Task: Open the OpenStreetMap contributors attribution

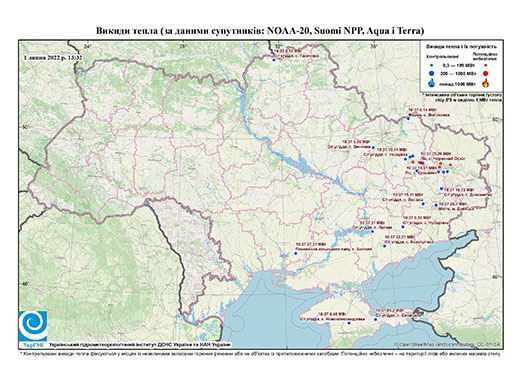Action: (448, 344)
